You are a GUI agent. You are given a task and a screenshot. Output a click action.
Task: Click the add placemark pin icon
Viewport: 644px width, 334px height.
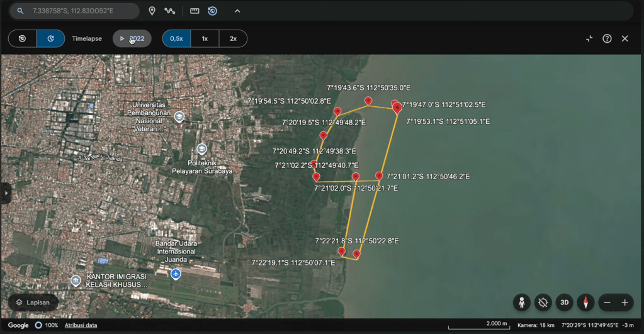(152, 11)
